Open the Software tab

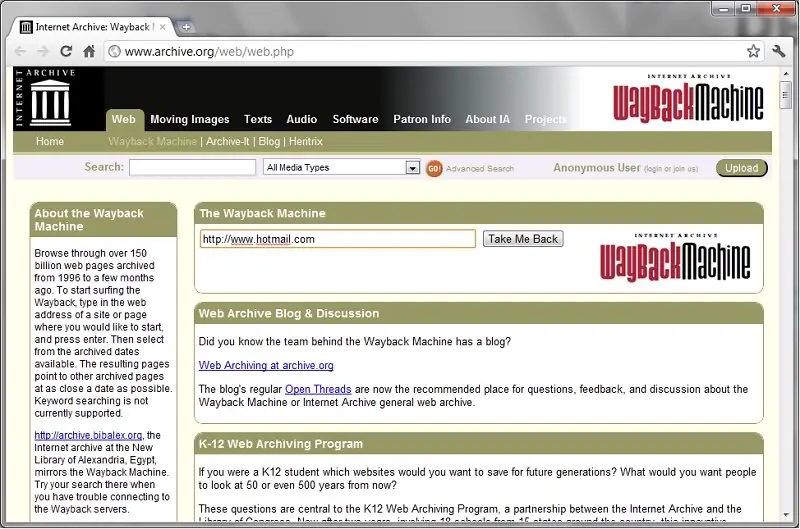[x=355, y=119]
